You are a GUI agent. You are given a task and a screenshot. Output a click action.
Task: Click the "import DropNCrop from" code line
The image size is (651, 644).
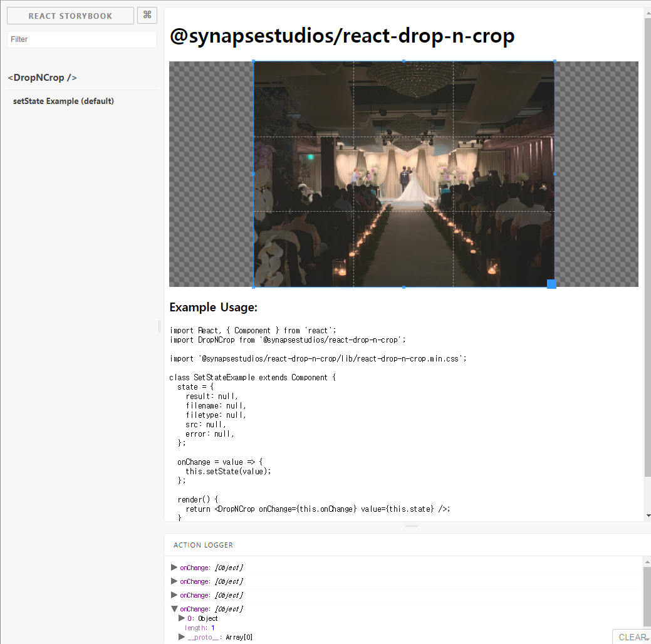pyautogui.click(x=288, y=340)
